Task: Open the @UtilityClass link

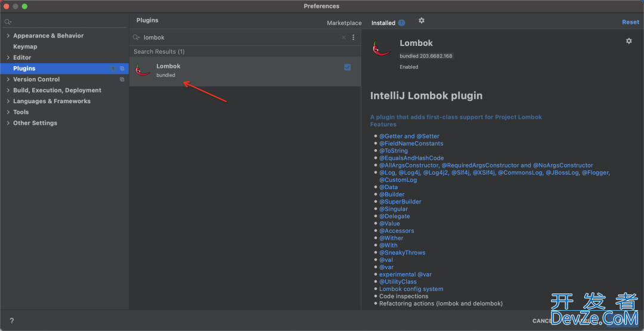Action: pos(398,281)
